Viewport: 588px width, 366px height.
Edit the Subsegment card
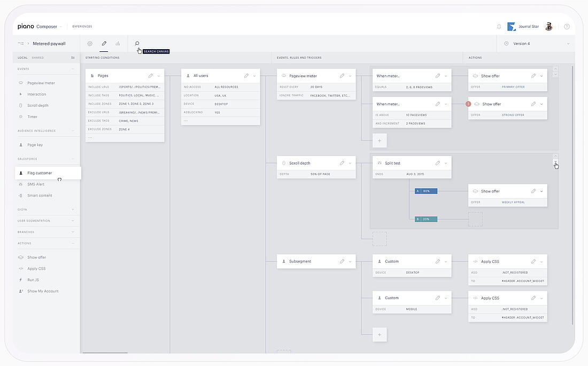click(x=342, y=261)
